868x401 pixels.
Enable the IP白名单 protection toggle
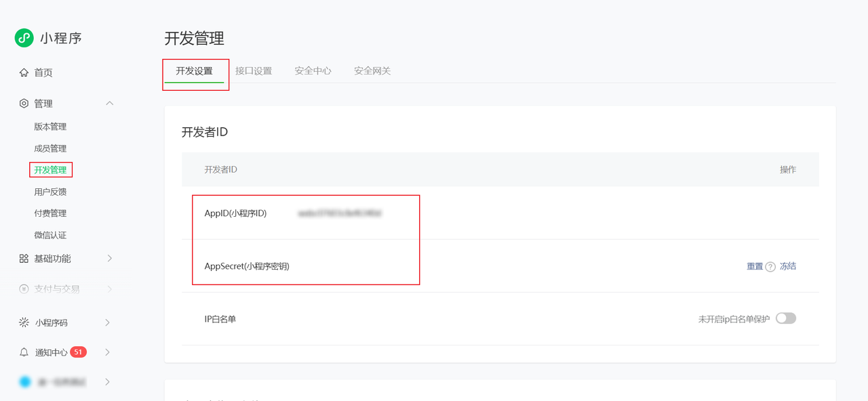(x=786, y=318)
